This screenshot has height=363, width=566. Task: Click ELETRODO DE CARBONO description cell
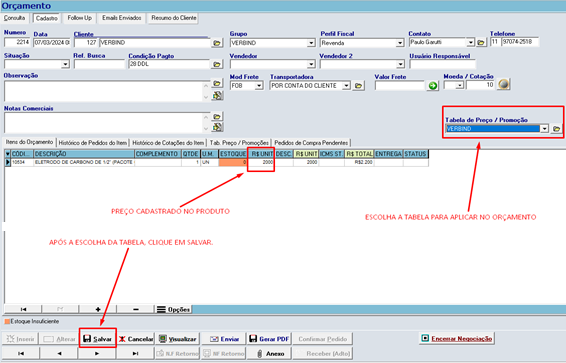pos(84,162)
